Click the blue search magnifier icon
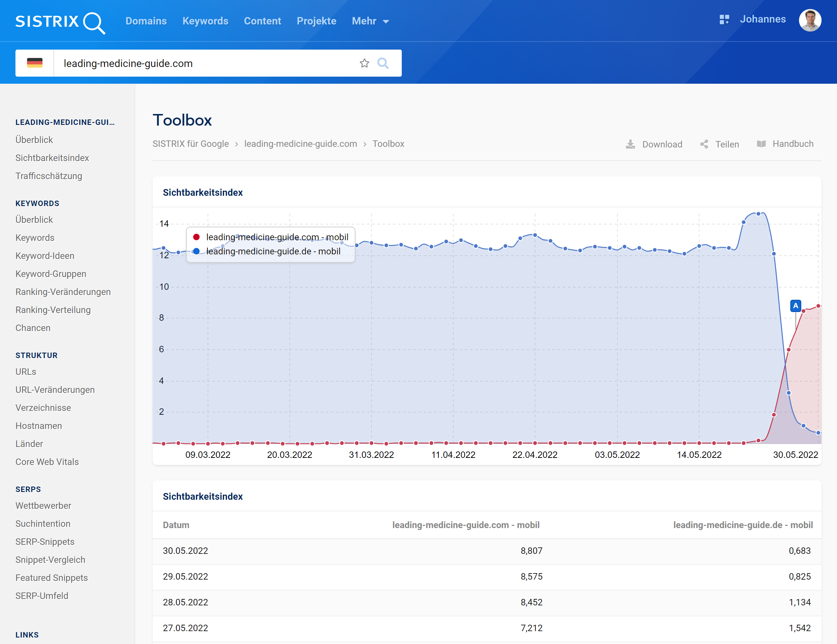The height and width of the screenshot is (644, 837). click(383, 63)
